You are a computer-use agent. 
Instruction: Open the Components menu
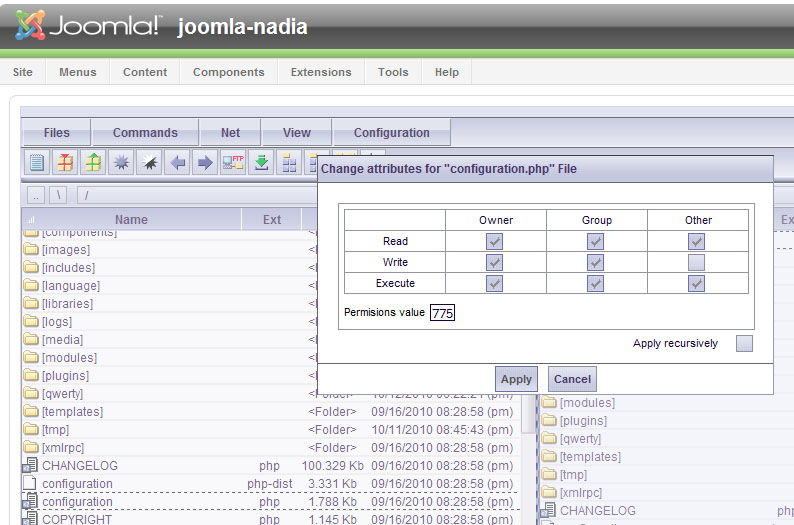click(x=228, y=72)
